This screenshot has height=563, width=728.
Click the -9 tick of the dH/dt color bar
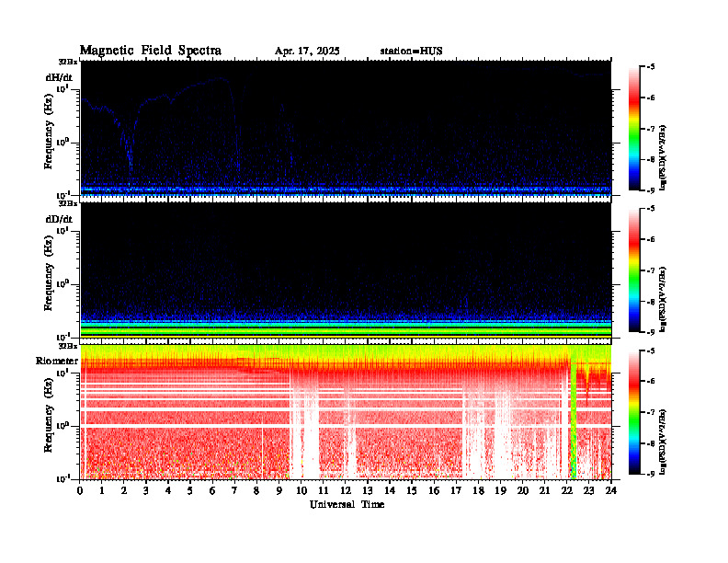(651, 190)
